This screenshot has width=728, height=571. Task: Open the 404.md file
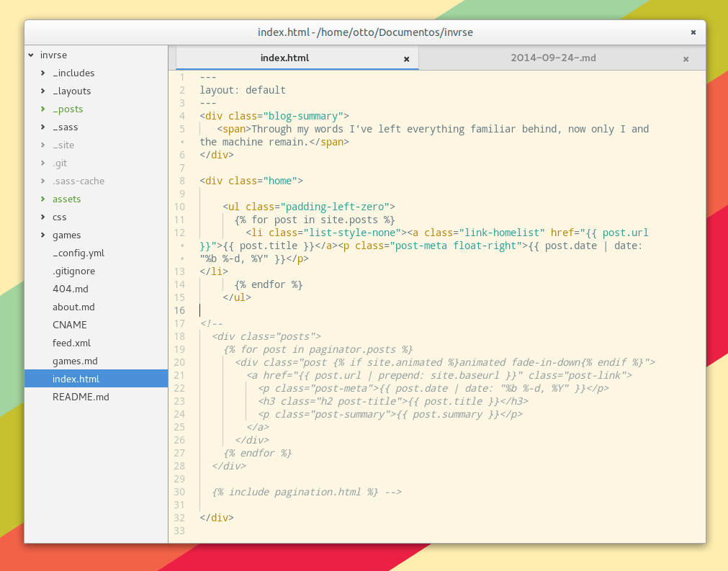tap(71, 289)
